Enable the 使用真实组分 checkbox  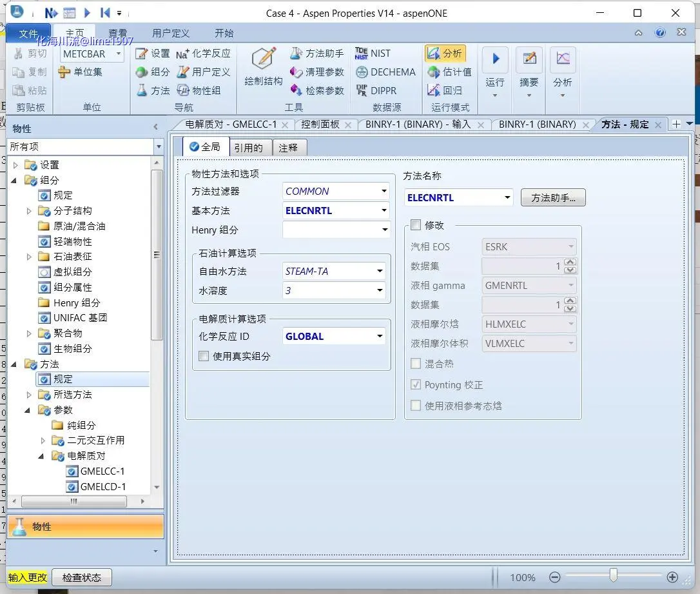click(x=204, y=356)
